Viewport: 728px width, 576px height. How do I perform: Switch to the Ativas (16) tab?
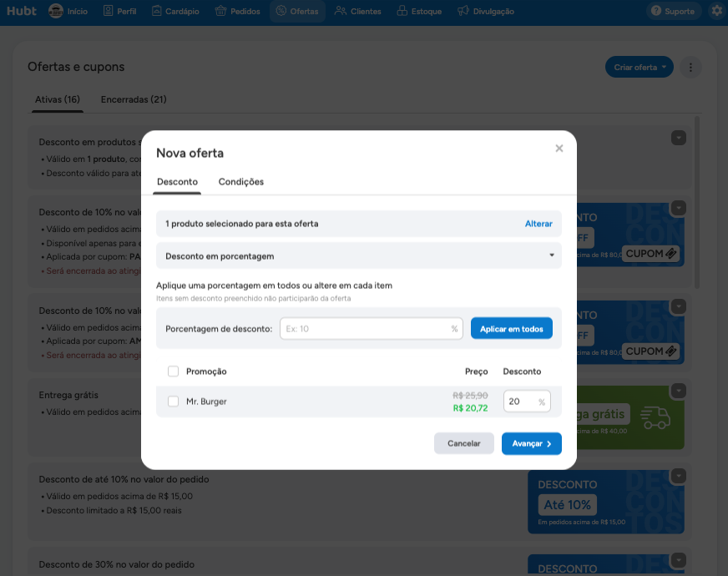(x=58, y=99)
